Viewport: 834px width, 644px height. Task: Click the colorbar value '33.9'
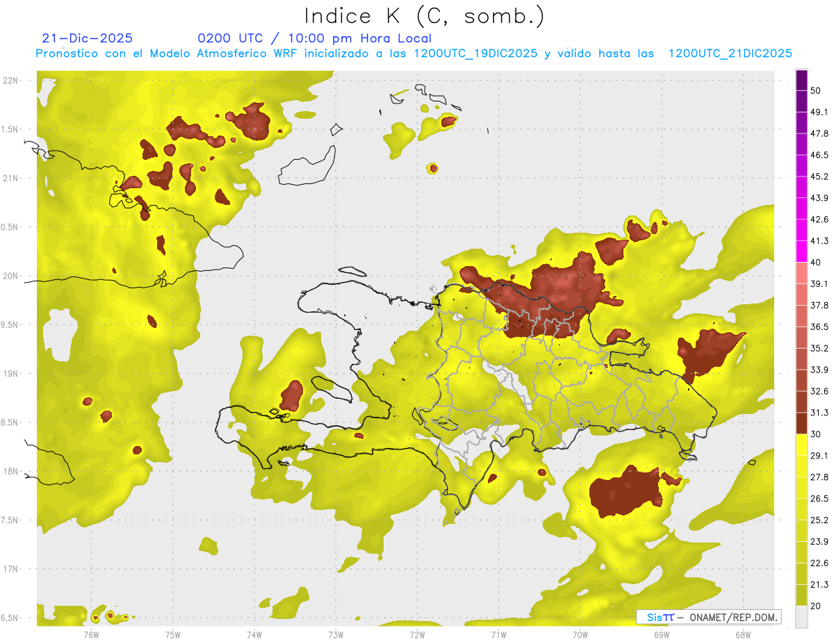[819, 370]
